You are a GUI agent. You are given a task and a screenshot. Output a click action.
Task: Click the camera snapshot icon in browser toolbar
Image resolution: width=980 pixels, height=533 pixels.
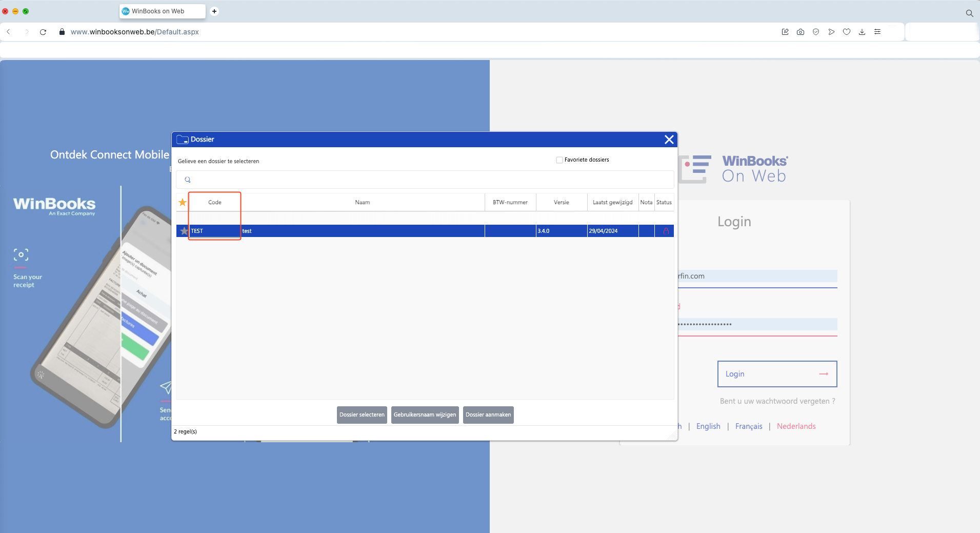click(801, 32)
